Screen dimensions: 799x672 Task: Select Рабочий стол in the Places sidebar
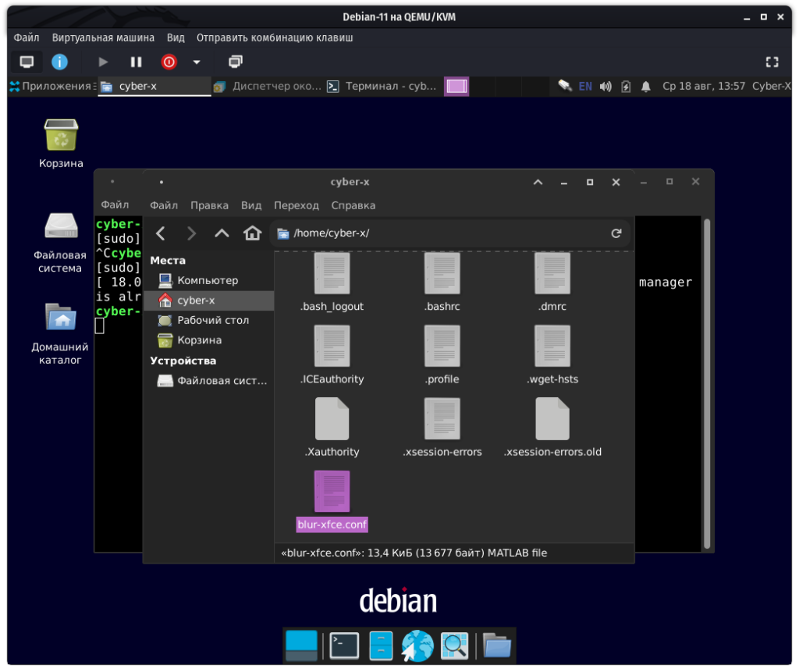[x=212, y=320]
